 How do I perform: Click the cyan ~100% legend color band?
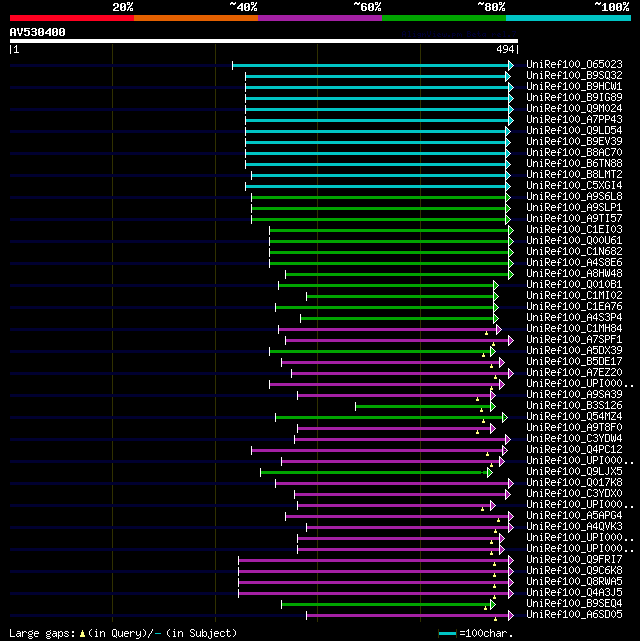click(x=568, y=18)
